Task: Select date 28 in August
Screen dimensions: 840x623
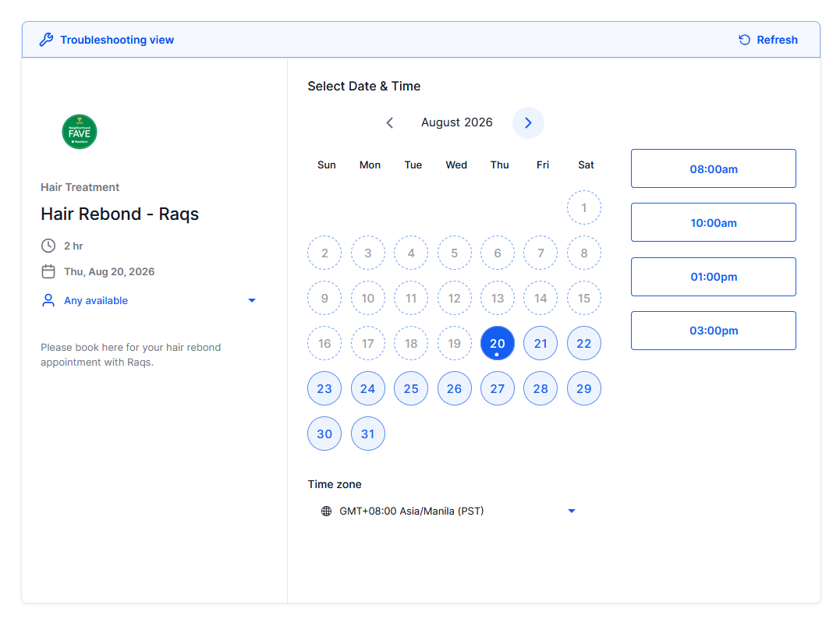Action: (541, 388)
